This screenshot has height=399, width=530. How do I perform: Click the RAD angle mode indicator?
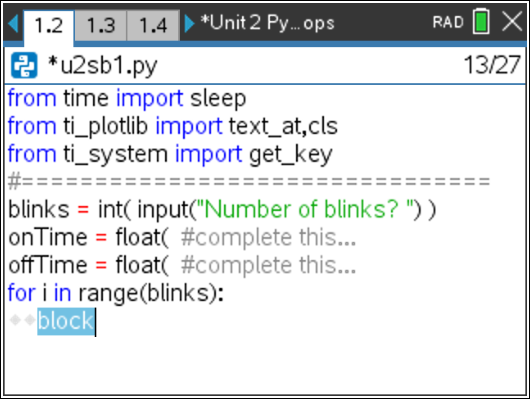(448, 22)
